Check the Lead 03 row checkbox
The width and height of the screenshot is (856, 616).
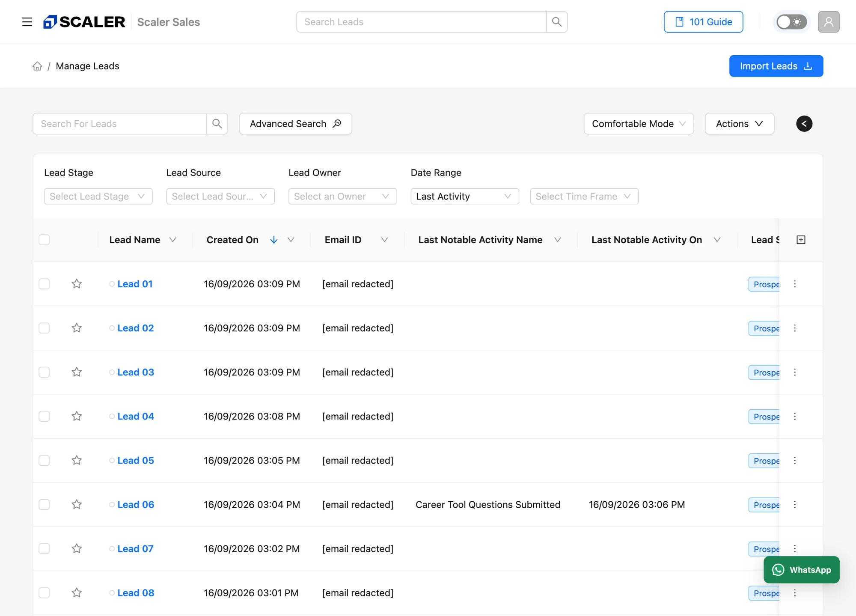pos(44,372)
